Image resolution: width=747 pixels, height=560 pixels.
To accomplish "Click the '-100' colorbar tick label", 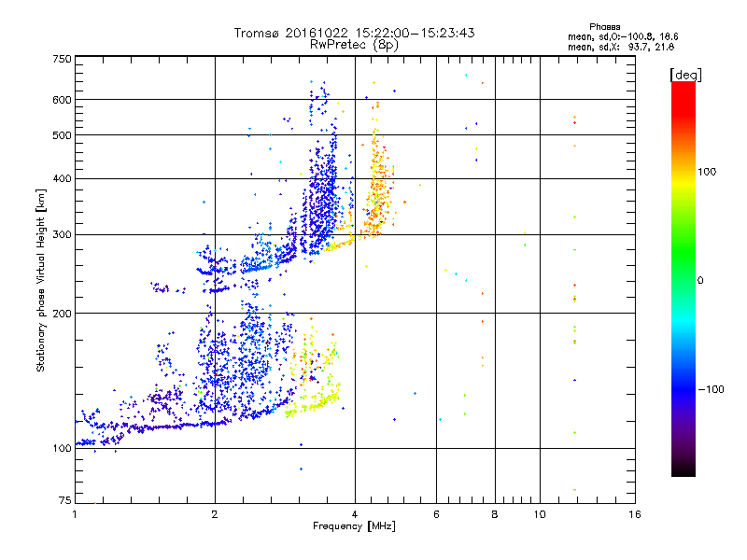I will pyautogui.click(x=711, y=389).
